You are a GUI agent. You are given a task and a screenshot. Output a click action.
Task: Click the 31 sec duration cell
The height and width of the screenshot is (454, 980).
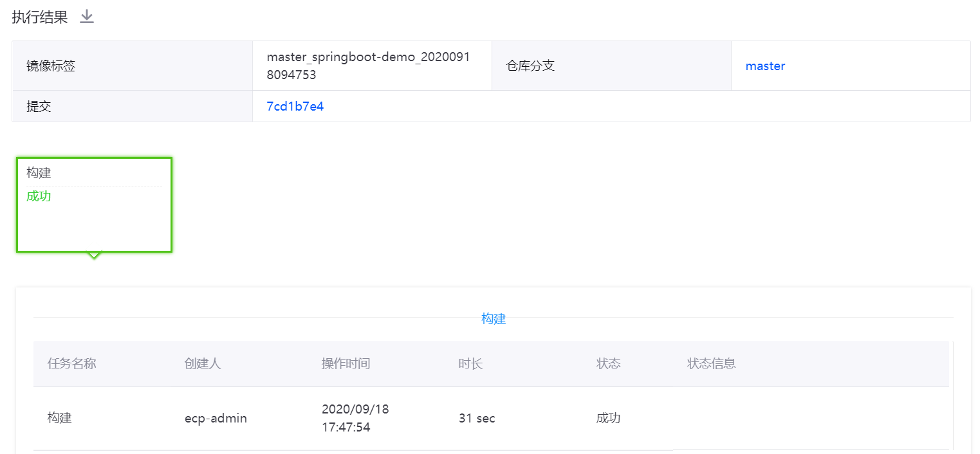tap(477, 419)
